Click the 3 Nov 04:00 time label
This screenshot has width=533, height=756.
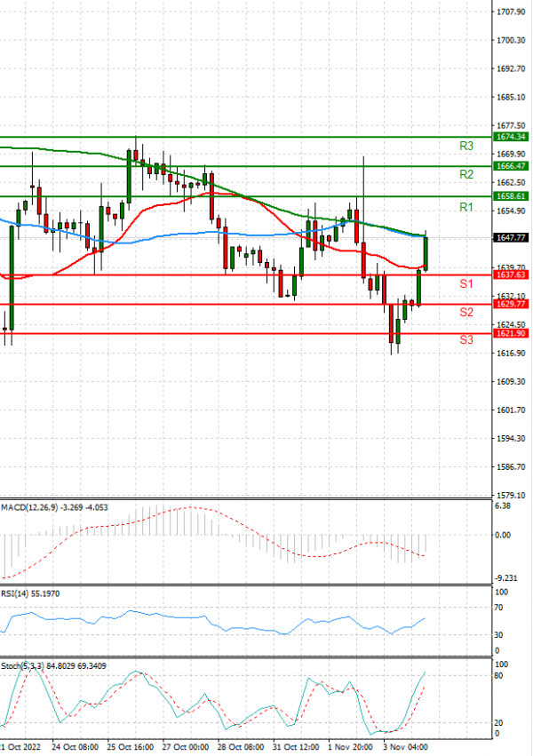[x=406, y=747]
